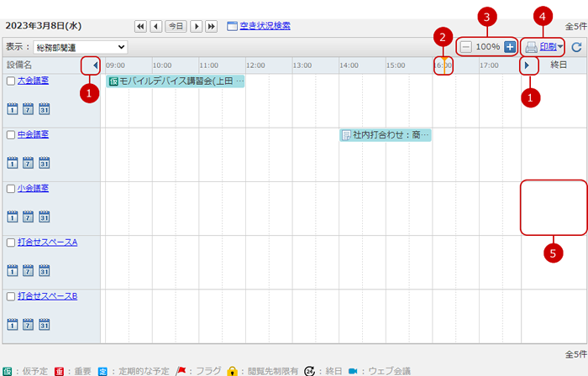Zoom out with the minus button
The width and height of the screenshot is (588, 376).
pos(465,47)
